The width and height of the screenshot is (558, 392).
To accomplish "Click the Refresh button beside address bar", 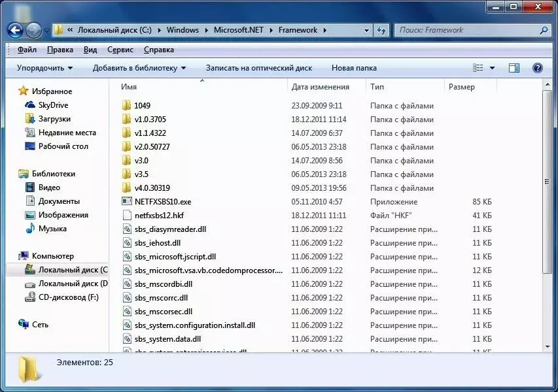I will [x=381, y=30].
